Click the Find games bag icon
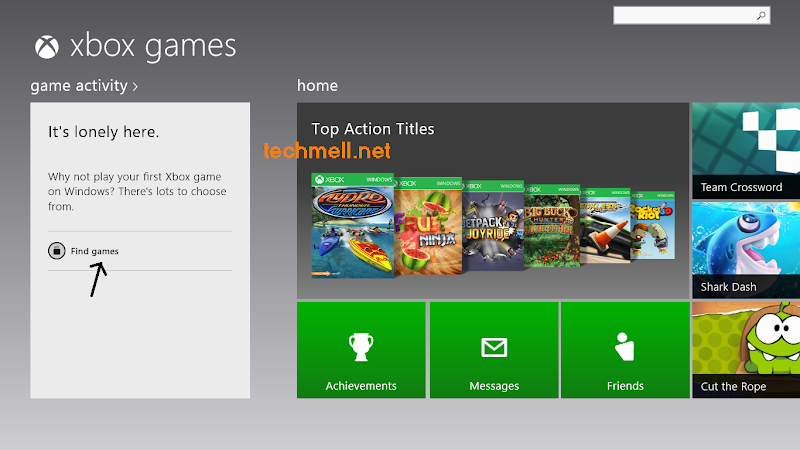This screenshot has height=450, width=800. coord(57,251)
